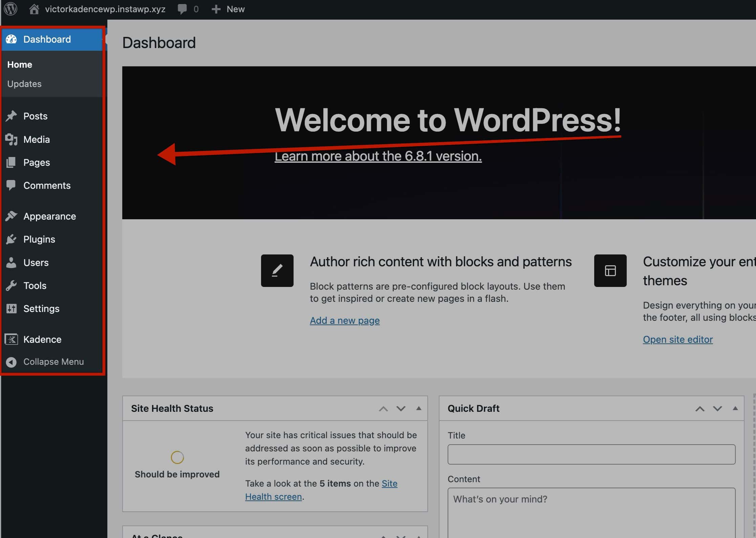Move Site Health Status panel down
The image size is (756, 538).
coord(401,409)
